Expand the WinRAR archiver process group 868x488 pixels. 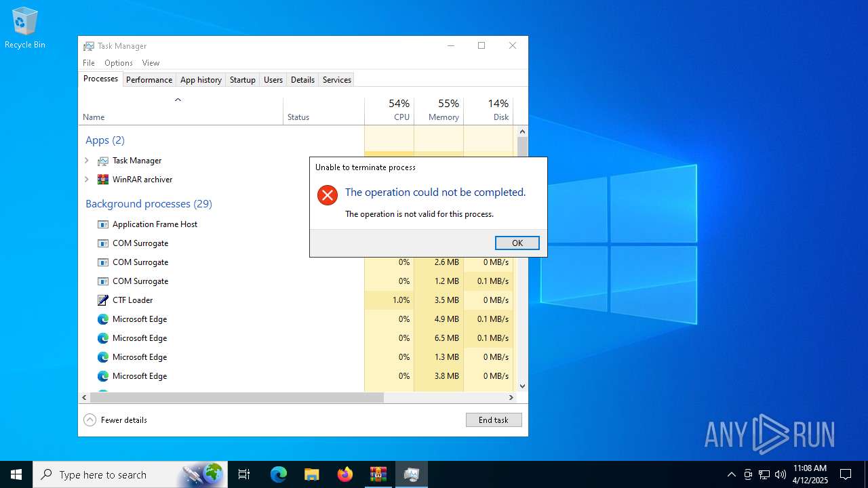point(87,180)
